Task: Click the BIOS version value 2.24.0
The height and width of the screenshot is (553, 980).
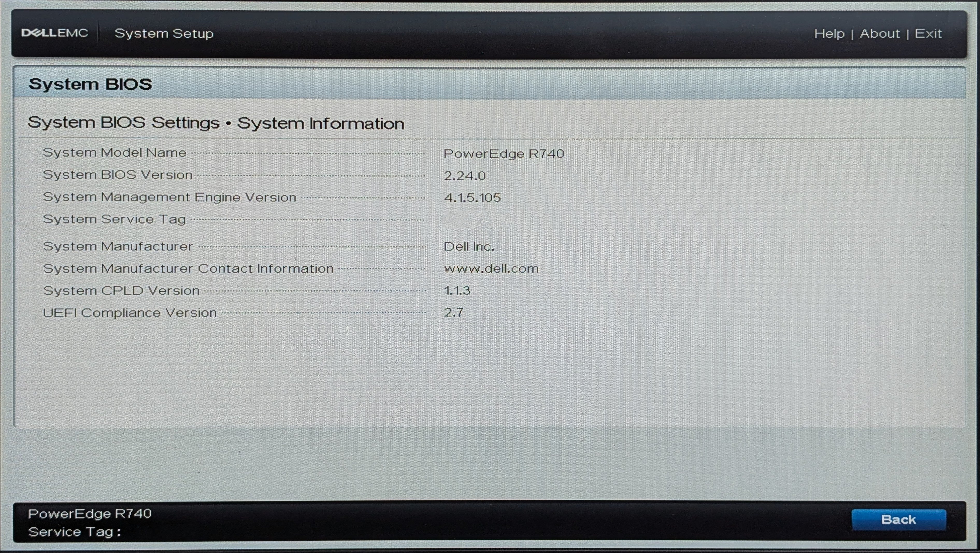Action: [464, 176]
